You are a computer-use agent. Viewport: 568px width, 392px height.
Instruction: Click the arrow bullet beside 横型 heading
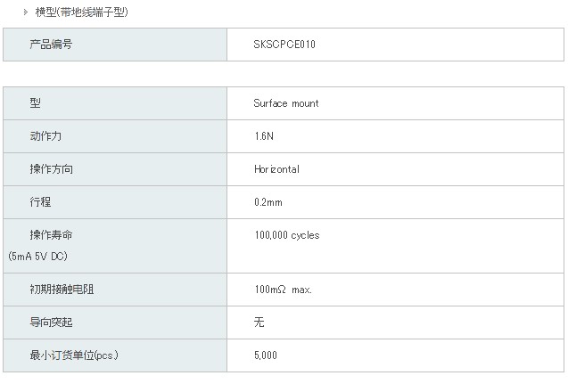pos(26,12)
